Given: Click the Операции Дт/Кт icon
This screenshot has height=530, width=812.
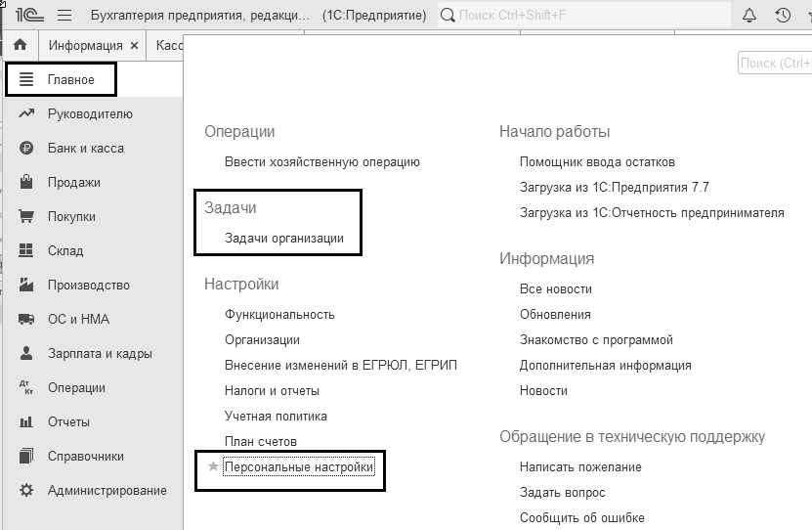Looking at the screenshot, I should pyautogui.click(x=25, y=387).
